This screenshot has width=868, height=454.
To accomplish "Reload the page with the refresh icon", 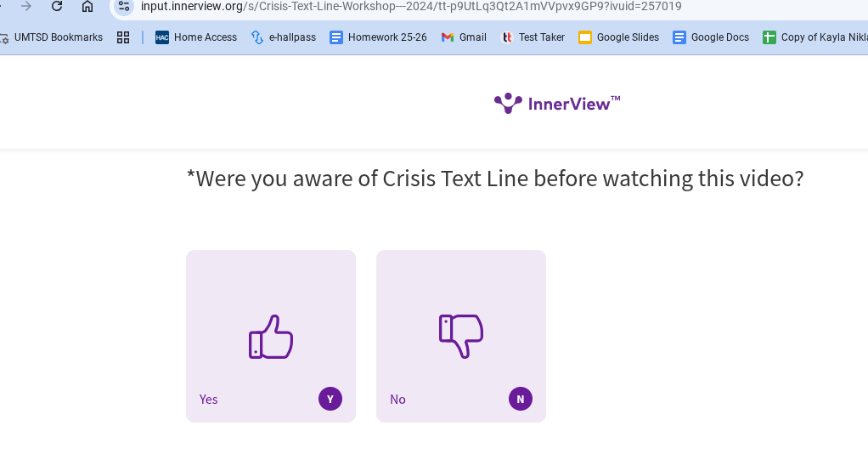I will click(x=57, y=7).
